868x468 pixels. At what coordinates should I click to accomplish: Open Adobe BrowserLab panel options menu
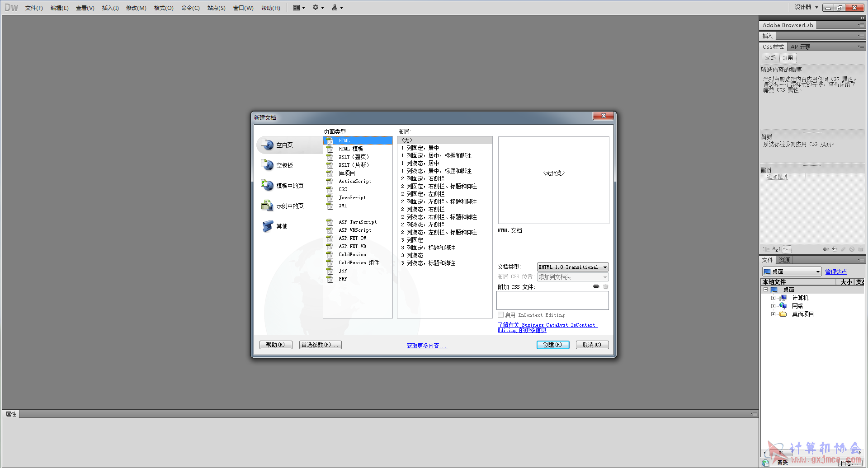pyautogui.click(x=861, y=24)
